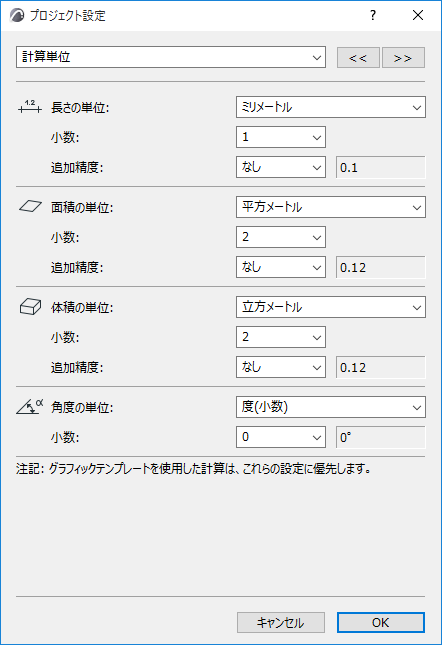This screenshot has width=442, height=645.
Task: Open the area 小数 dropdown
Action: 281,237
